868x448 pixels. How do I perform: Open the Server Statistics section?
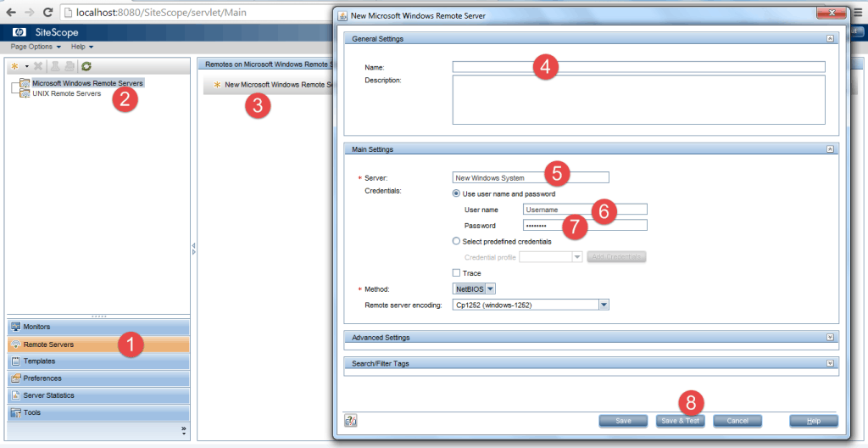[x=98, y=395]
